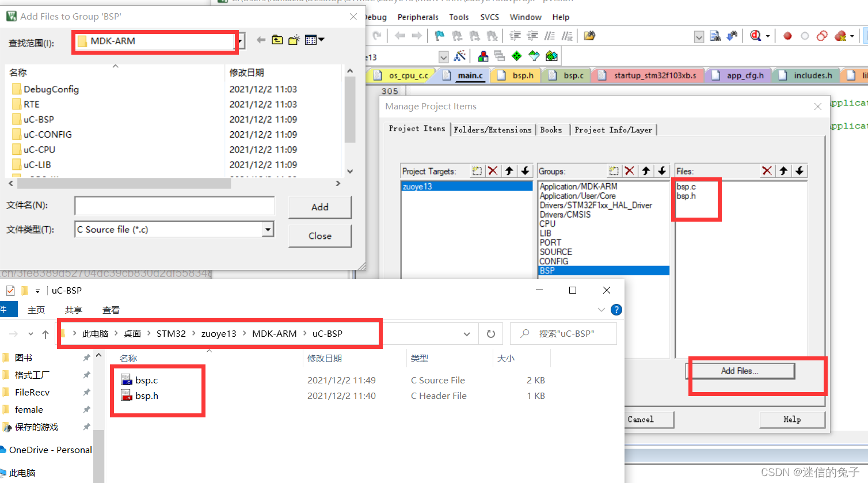Click New Project Target icon
The width and height of the screenshot is (868, 483).
pyautogui.click(x=477, y=171)
